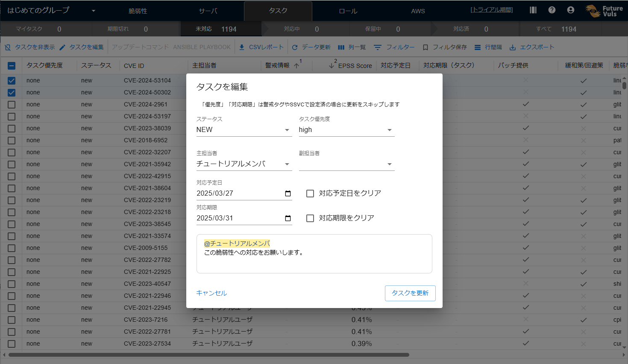Open the help question-mark icon

(552, 10)
